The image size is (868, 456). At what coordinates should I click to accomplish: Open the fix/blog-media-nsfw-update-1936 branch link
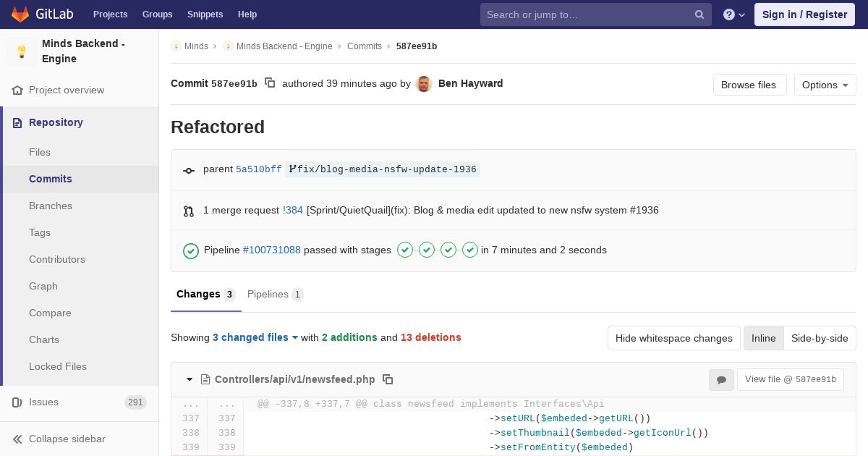[x=383, y=169]
